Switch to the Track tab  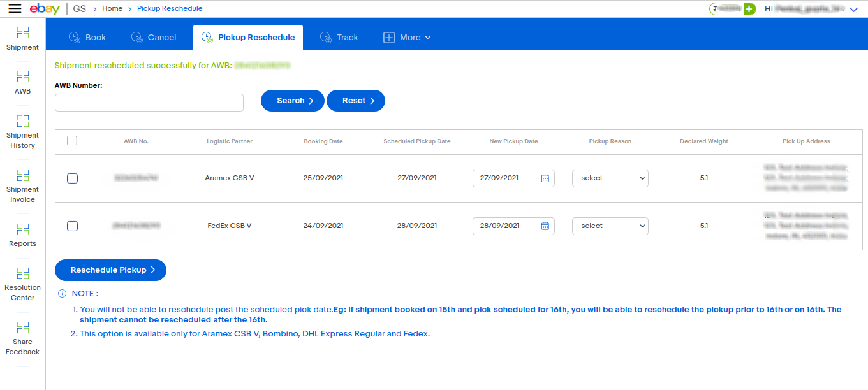point(339,37)
